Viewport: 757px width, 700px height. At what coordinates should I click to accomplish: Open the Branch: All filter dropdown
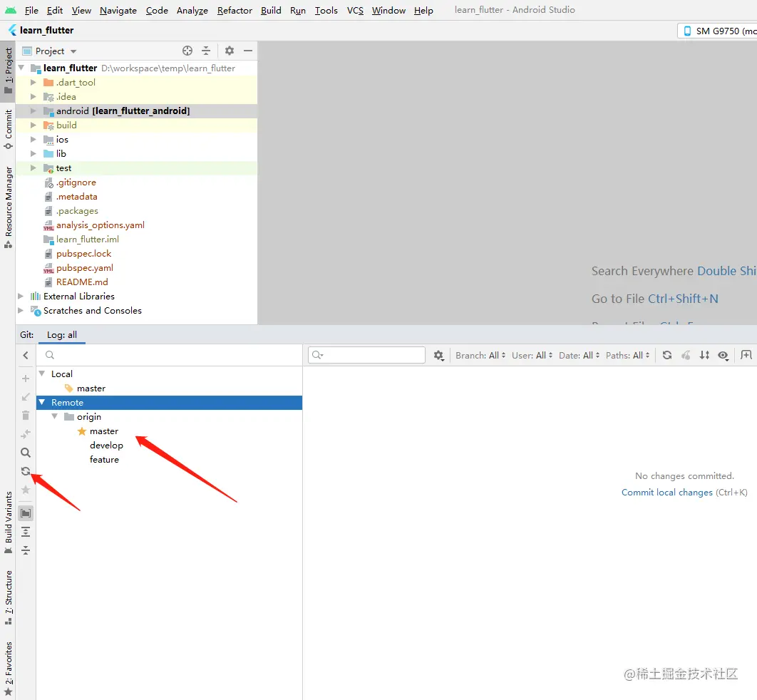click(x=480, y=355)
